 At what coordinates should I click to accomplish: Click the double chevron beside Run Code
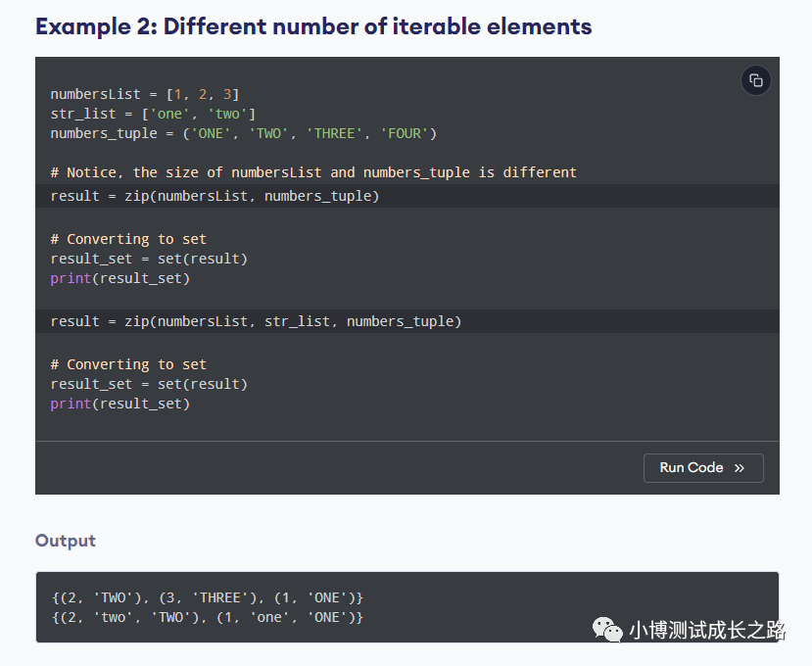click(x=740, y=468)
